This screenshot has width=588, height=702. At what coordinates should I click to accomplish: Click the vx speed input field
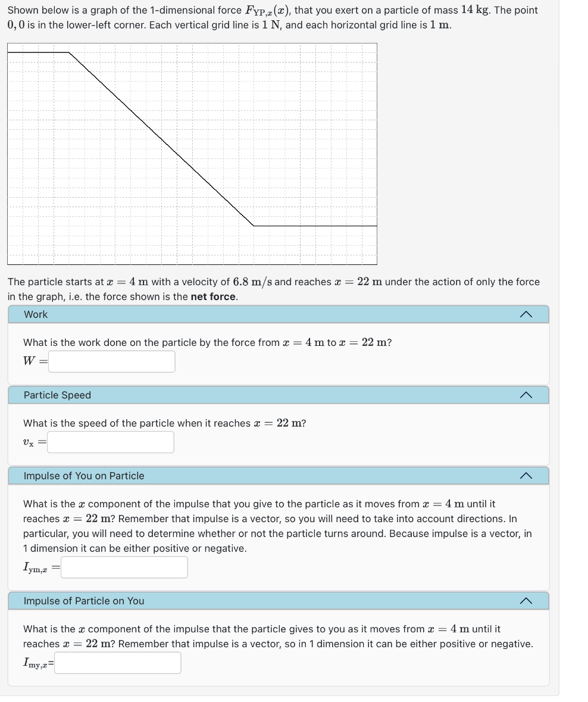pos(110,442)
